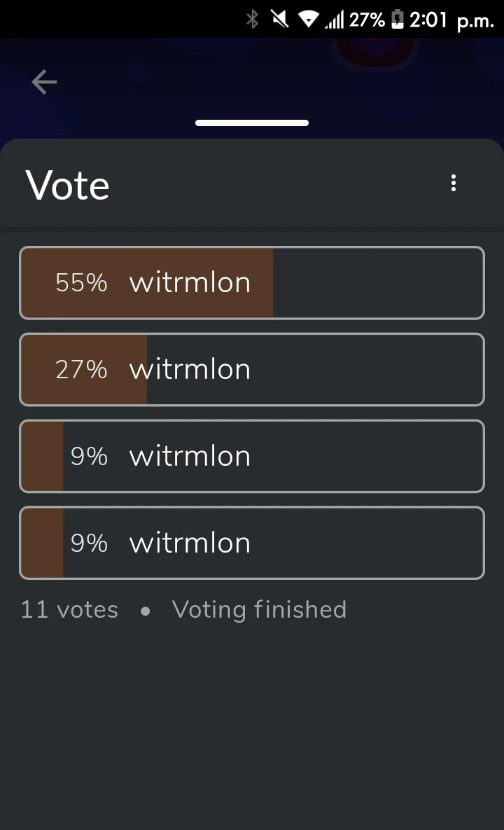Tap the "11 votes" count label
Image resolution: width=504 pixels, height=830 pixels.
69,610
